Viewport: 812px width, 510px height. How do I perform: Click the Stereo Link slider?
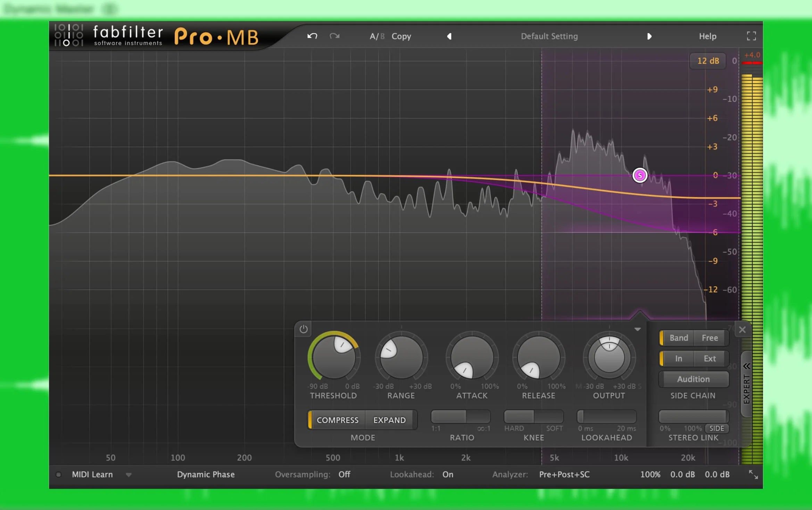pos(694,416)
